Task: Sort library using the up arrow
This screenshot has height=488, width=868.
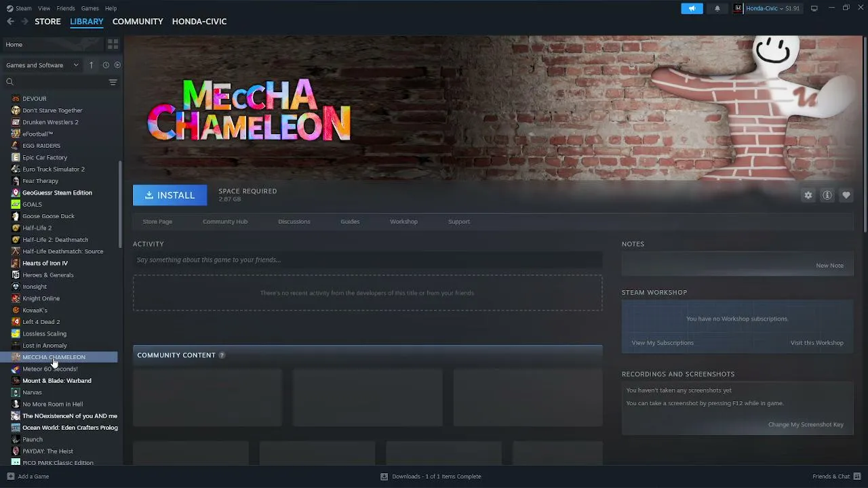Action: point(92,65)
